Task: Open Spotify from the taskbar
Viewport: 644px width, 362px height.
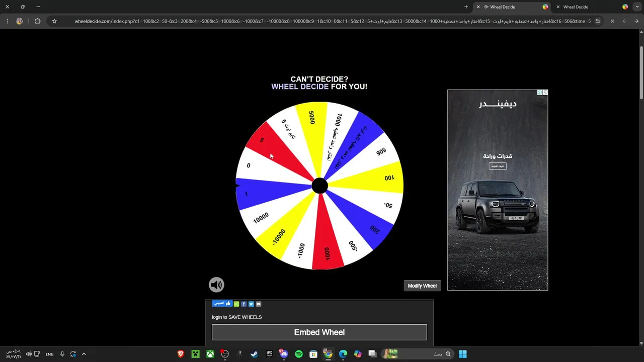Action: (298, 354)
